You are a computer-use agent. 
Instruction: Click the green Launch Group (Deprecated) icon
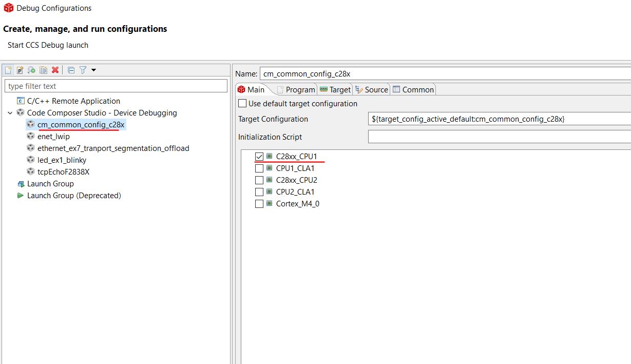tap(21, 196)
